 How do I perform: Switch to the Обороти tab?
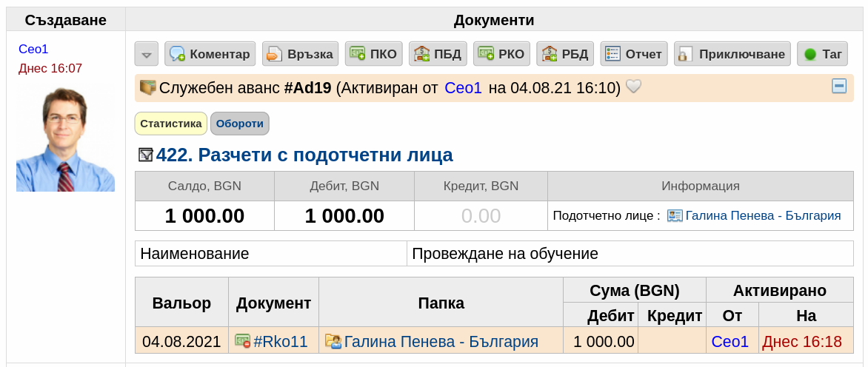240,124
